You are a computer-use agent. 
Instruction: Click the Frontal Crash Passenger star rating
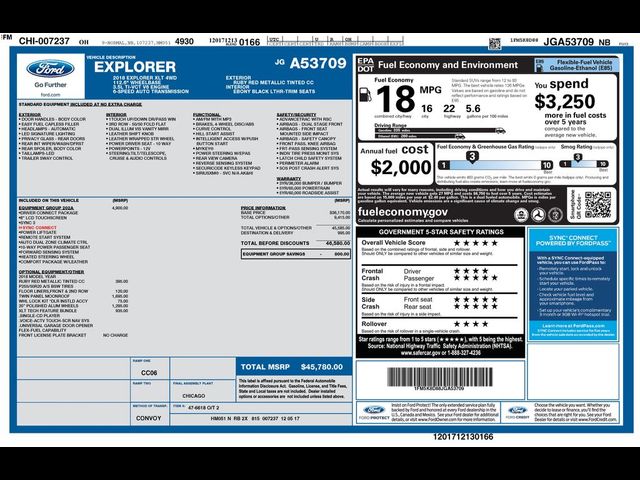click(x=476, y=278)
